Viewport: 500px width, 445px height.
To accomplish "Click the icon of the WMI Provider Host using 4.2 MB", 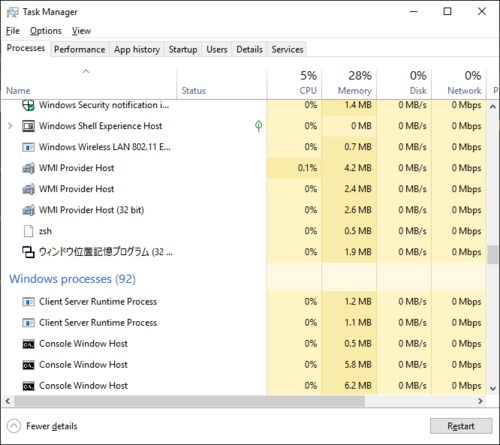I will click(28, 168).
